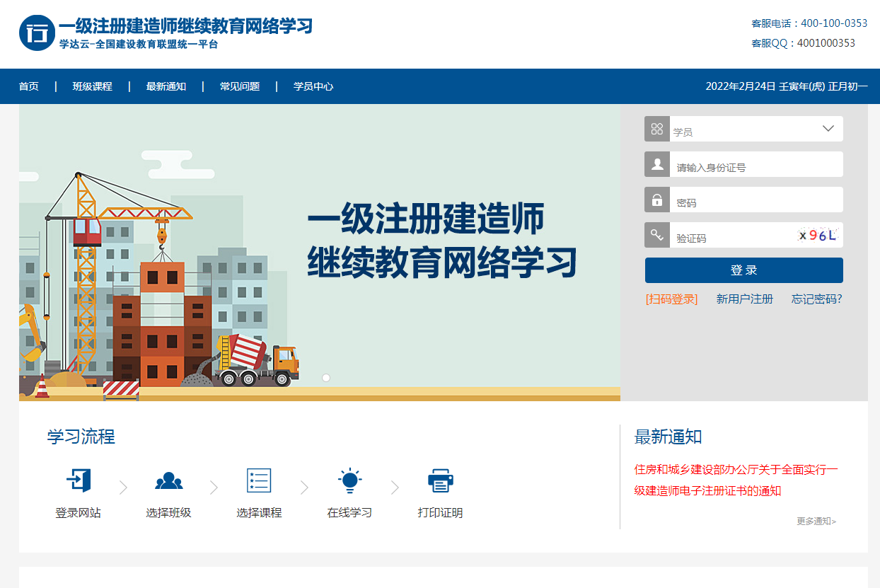Screen dimensions: 880x588
Task: Click the 请输入身份证号 input field
Action: 755,168
